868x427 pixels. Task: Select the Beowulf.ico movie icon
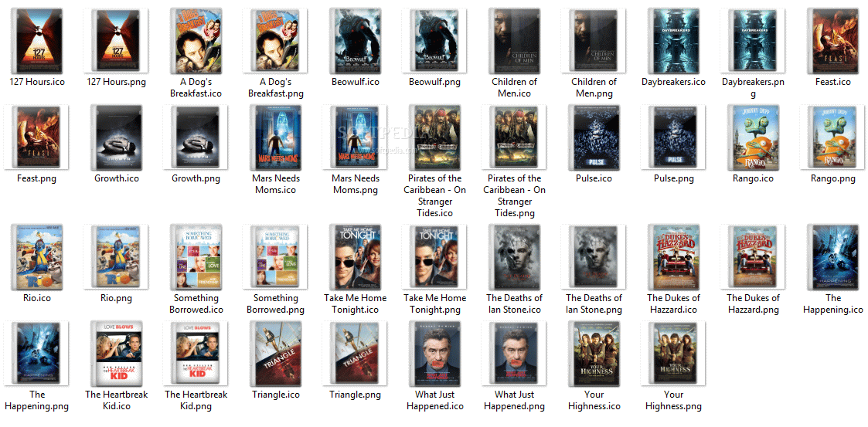(356, 40)
